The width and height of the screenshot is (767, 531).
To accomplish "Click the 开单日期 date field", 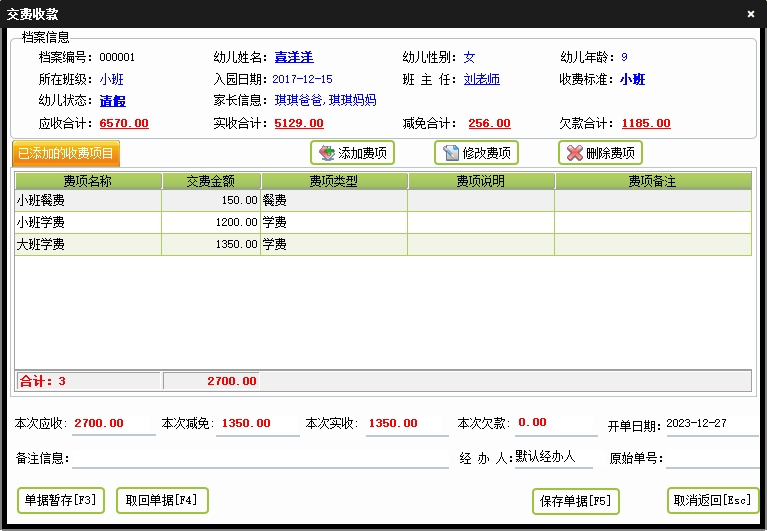I will tap(710, 424).
